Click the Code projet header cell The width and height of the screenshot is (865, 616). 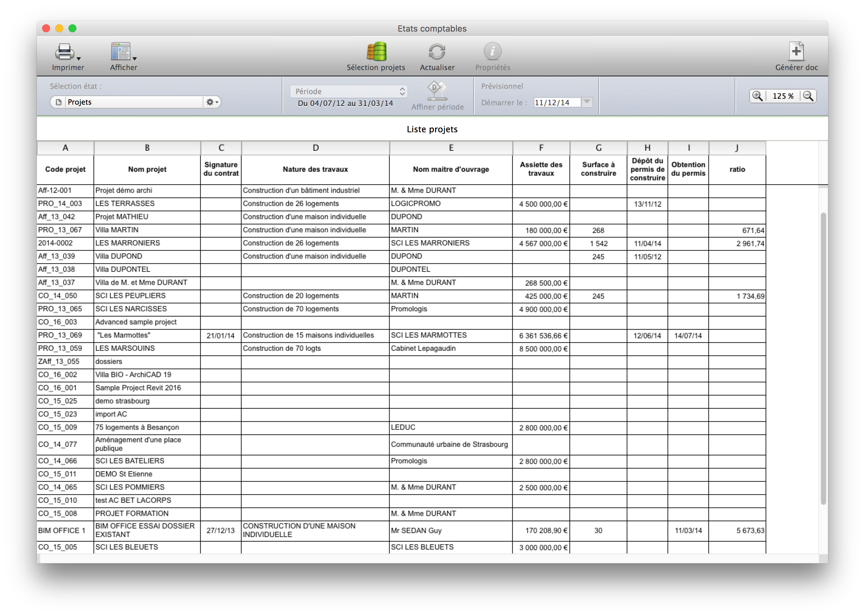click(65, 169)
